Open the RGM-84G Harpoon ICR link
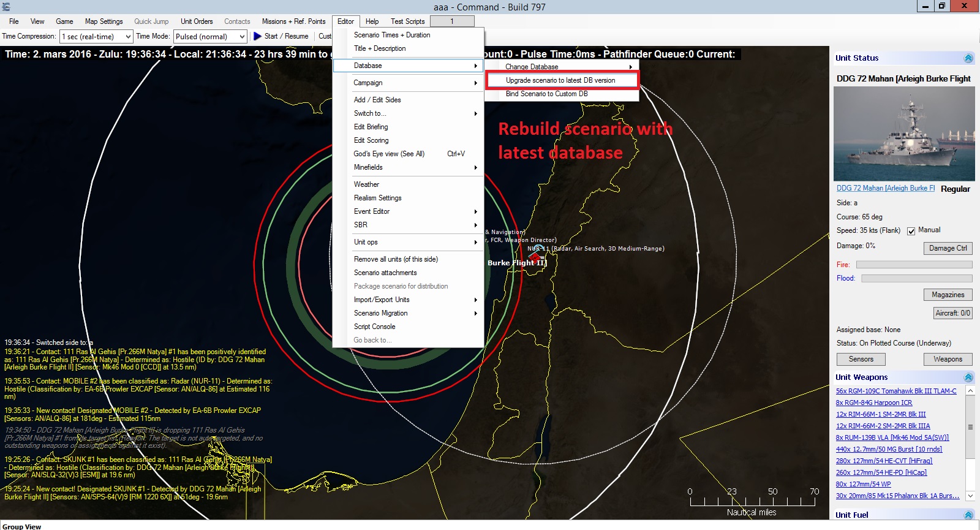This screenshot has width=980, height=530. pos(874,403)
